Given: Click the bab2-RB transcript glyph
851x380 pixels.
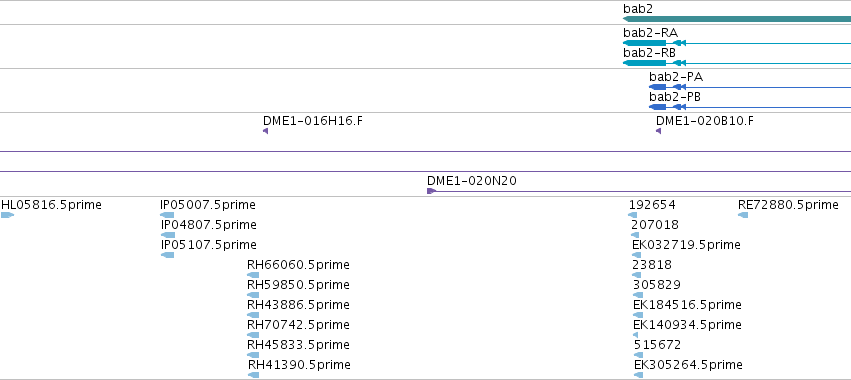Looking at the screenshot, I should pos(737,63).
